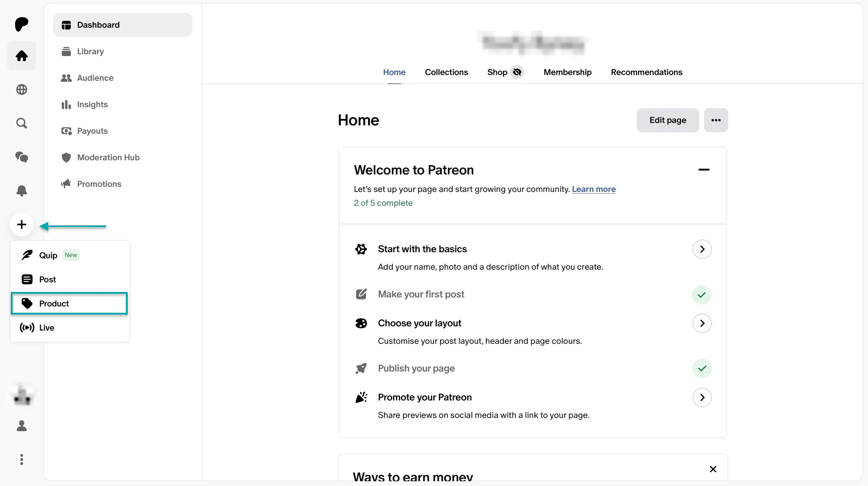The image size is (868, 486).
Task: Click the search magnifier icon
Action: coord(22,123)
